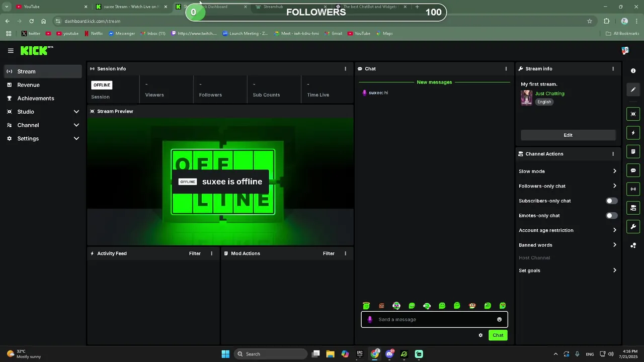Open the emoji picker in message box

[499, 319]
